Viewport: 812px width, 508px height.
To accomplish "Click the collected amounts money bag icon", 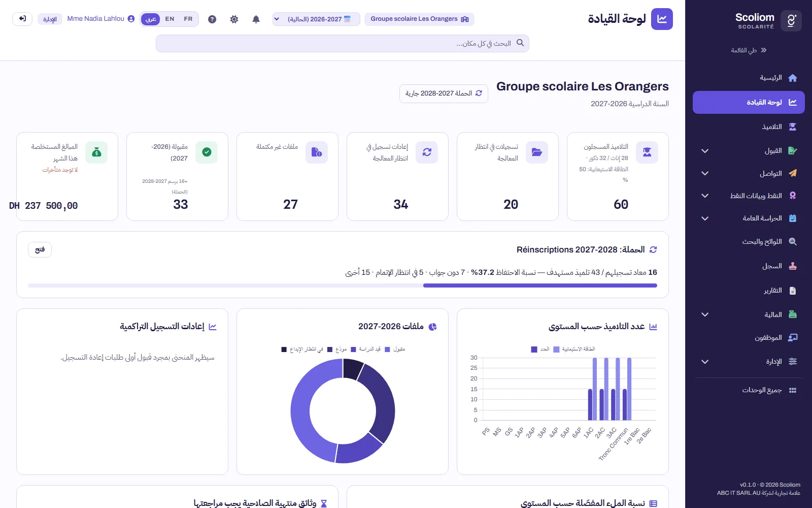I will click(96, 152).
